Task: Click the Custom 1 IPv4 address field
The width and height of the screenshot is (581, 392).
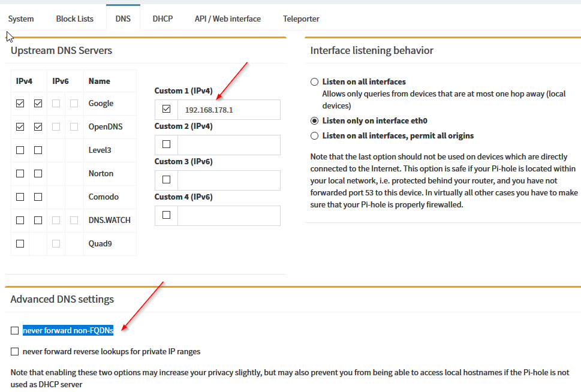Action: coord(228,110)
